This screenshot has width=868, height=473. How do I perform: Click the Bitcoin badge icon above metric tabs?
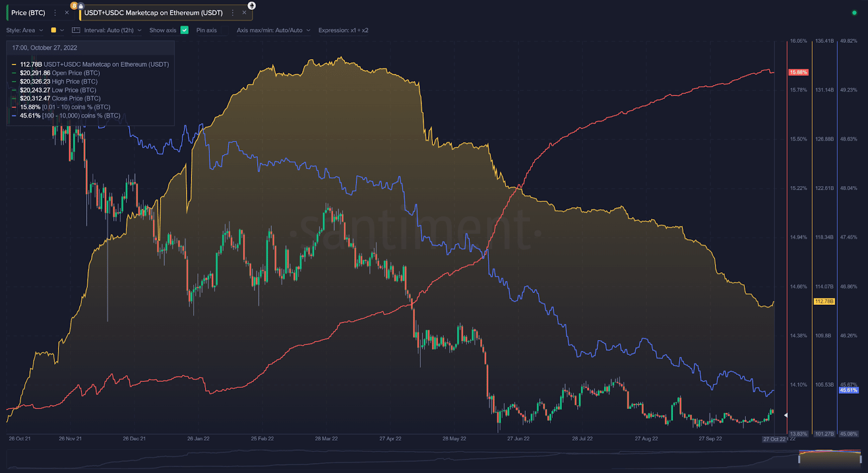pos(74,6)
